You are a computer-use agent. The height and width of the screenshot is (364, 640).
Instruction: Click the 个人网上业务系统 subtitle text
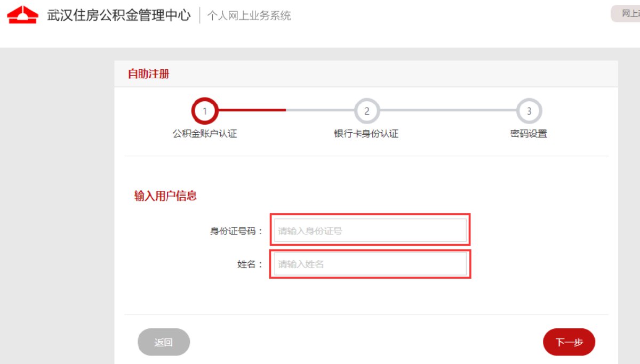pos(249,15)
